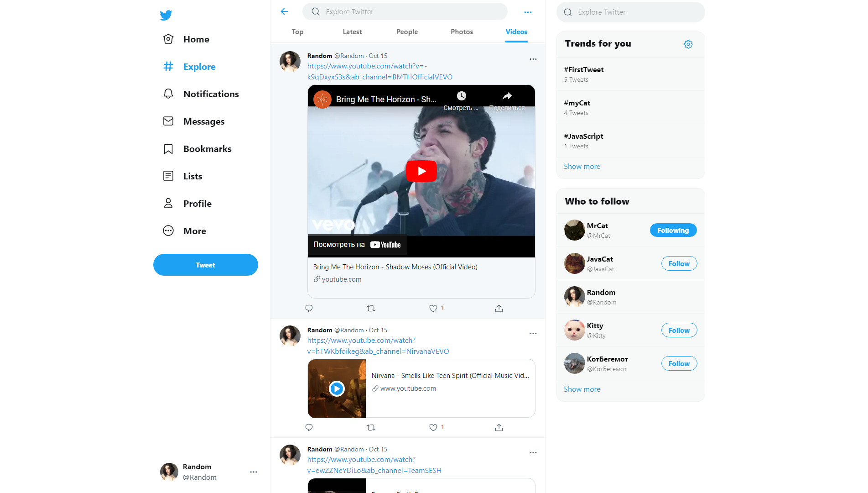Image resolution: width=868 pixels, height=493 pixels.
Task: Open the #JavaScript trend
Action: click(x=631, y=141)
